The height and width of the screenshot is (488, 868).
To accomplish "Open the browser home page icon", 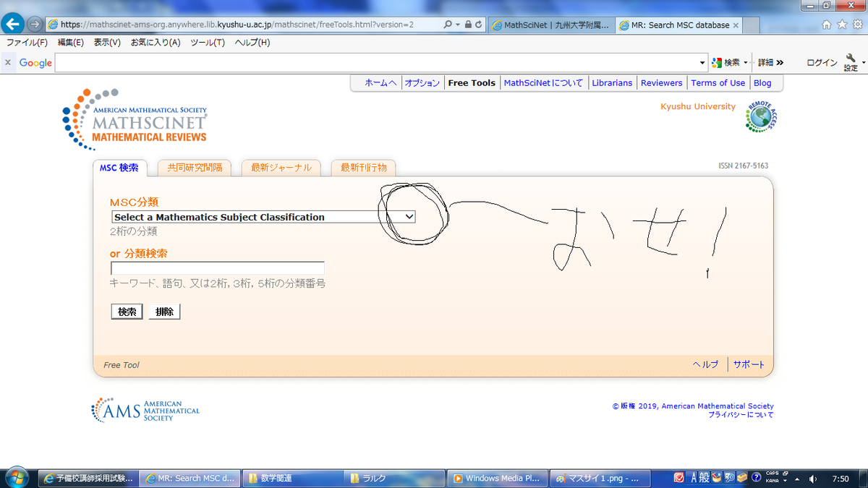I will 827,24.
